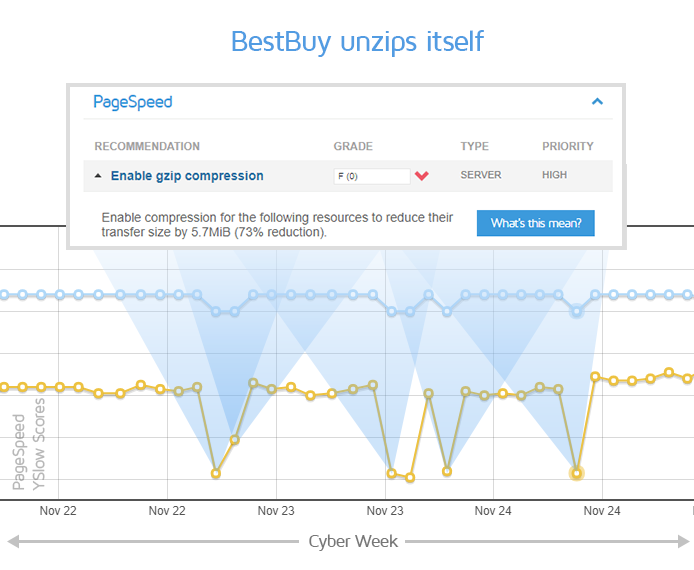Collapse the PageSpeed panel chevron
This screenshot has height=570, width=694.
coord(597,101)
